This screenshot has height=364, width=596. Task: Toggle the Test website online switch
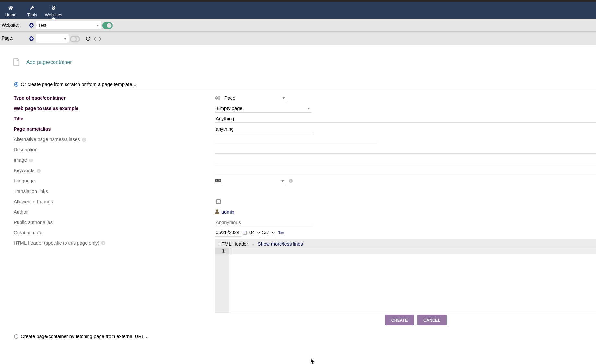(107, 25)
